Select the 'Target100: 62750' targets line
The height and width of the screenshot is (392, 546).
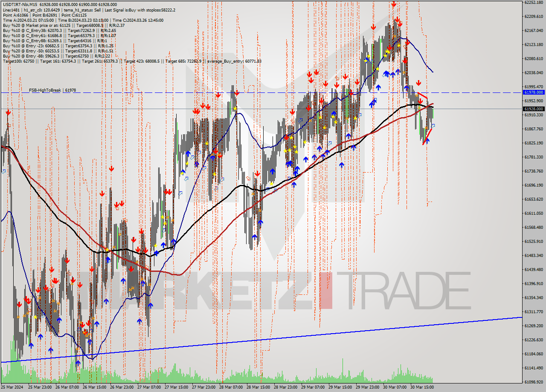tap(132, 61)
